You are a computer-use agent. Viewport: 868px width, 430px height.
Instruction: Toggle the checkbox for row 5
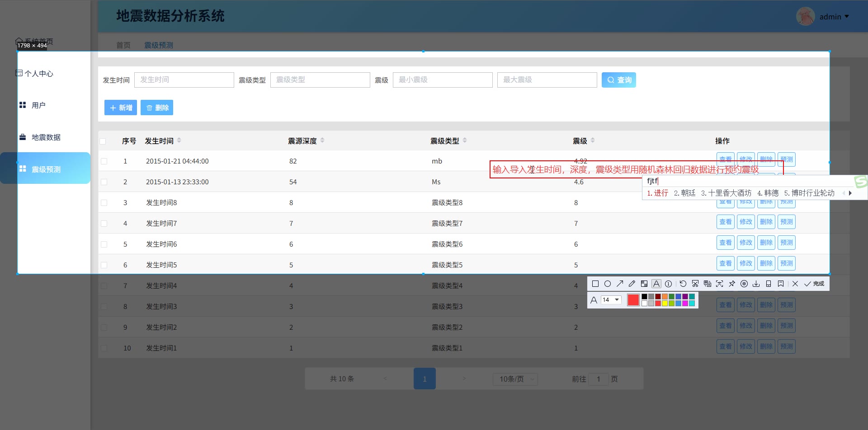pyautogui.click(x=104, y=244)
